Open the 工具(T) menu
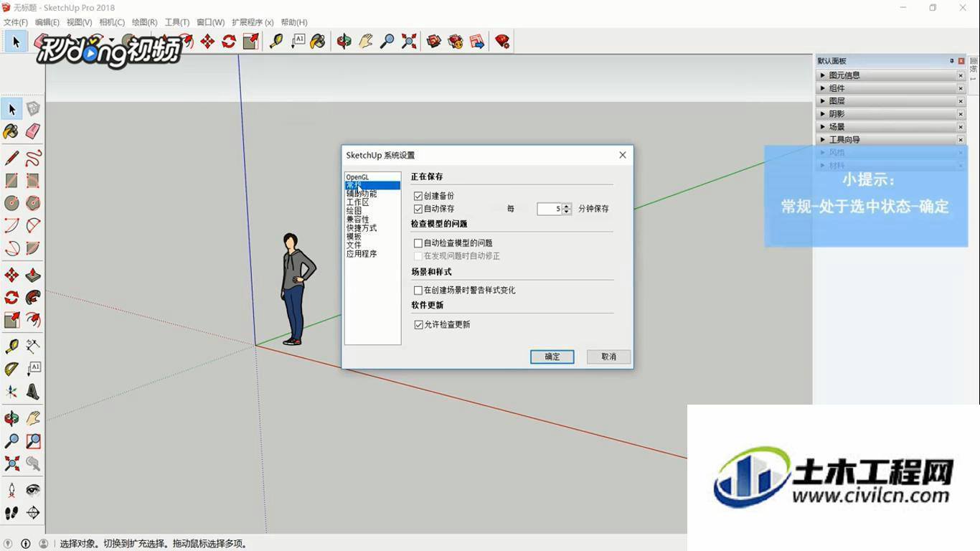980x551 pixels. (177, 22)
